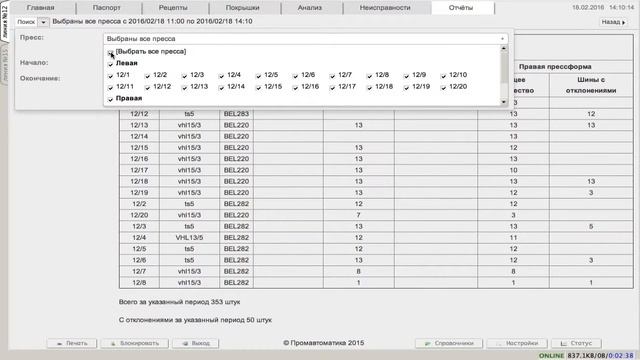Open the Настройки button
This screenshot has width=640, height=360.
tap(517, 343)
